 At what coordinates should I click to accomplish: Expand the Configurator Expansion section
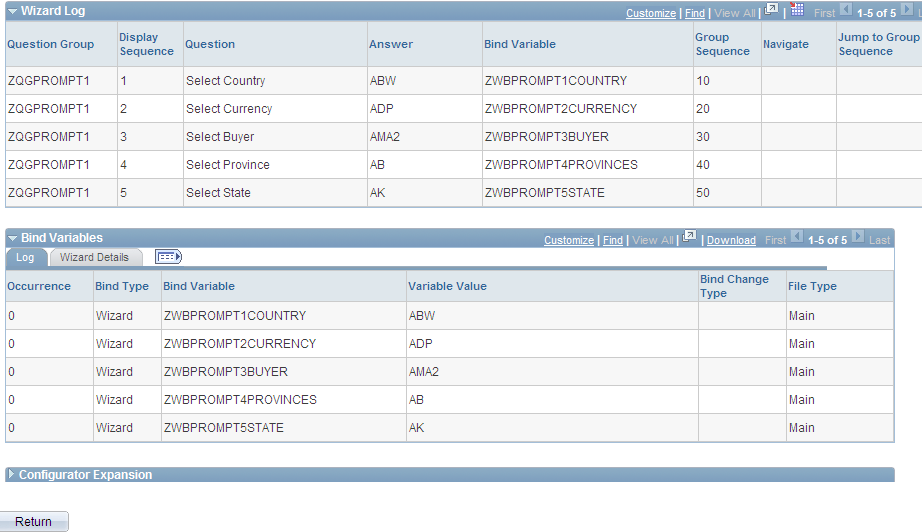click(x=11, y=474)
